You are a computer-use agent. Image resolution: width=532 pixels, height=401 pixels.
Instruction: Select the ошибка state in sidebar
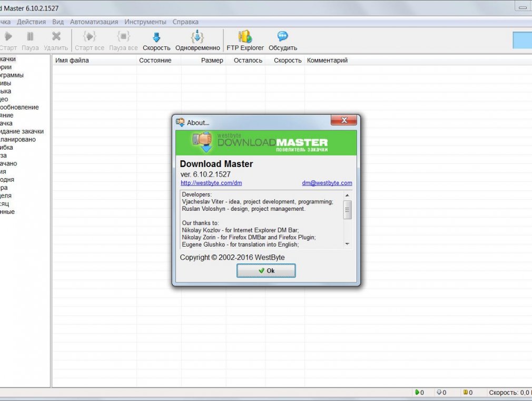tap(6, 148)
